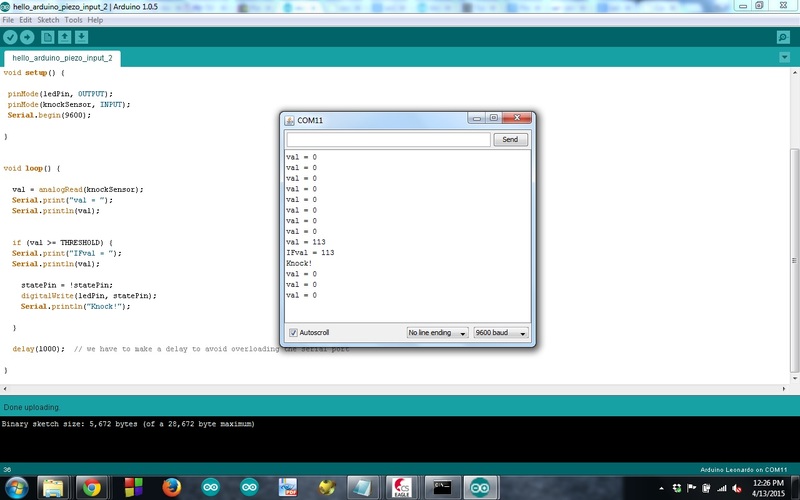Open the Tools menu
Screen dimensions: 800x500
[x=73, y=20]
